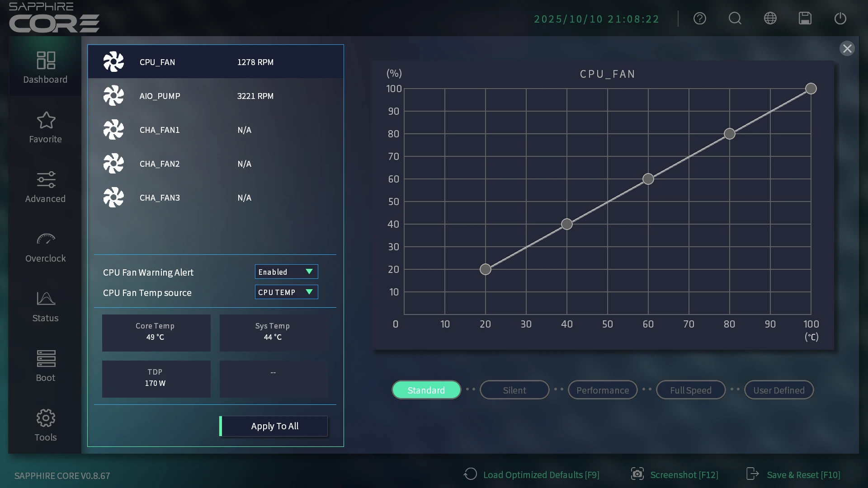Screen dimensions: 868x488
Task: Switch to Full Speed fan mode
Action: click(691, 390)
